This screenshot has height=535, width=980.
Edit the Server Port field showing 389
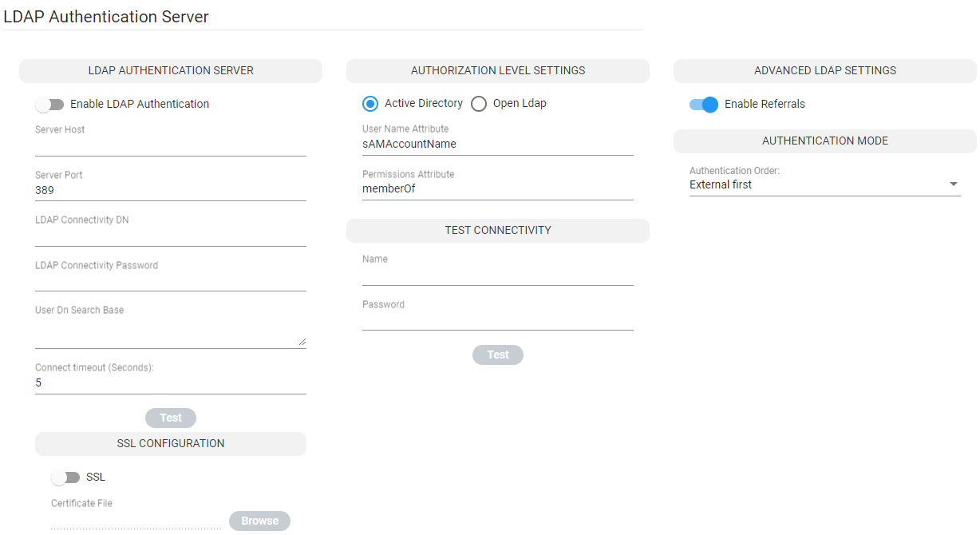(x=170, y=191)
